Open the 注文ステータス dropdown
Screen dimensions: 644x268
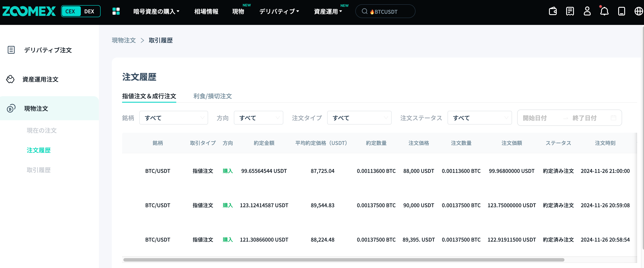point(480,118)
